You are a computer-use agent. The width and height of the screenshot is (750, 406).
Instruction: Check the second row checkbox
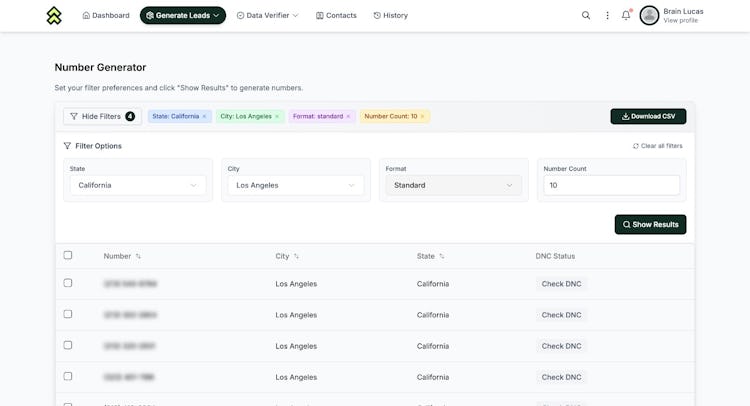click(x=68, y=314)
